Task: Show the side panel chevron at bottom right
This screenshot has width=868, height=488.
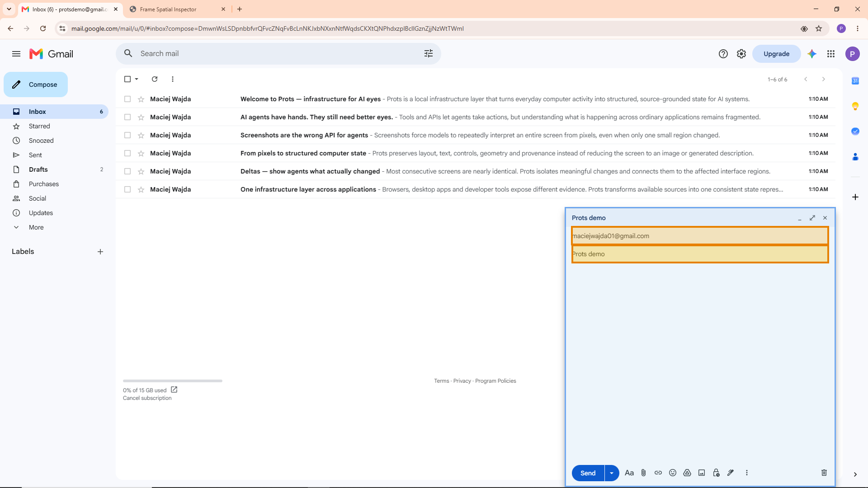Action: pos(855,474)
